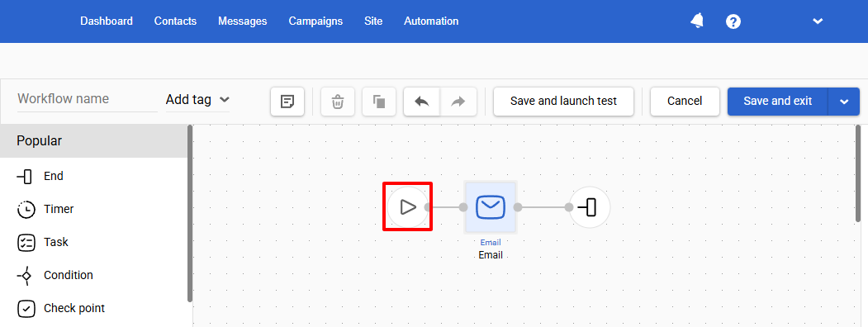This screenshot has height=327, width=868.
Task: Open the Site menu
Action: point(373,21)
